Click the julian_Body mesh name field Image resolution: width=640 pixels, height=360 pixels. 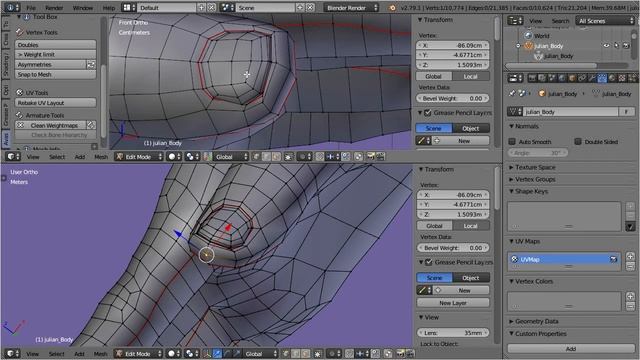[570, 112]
